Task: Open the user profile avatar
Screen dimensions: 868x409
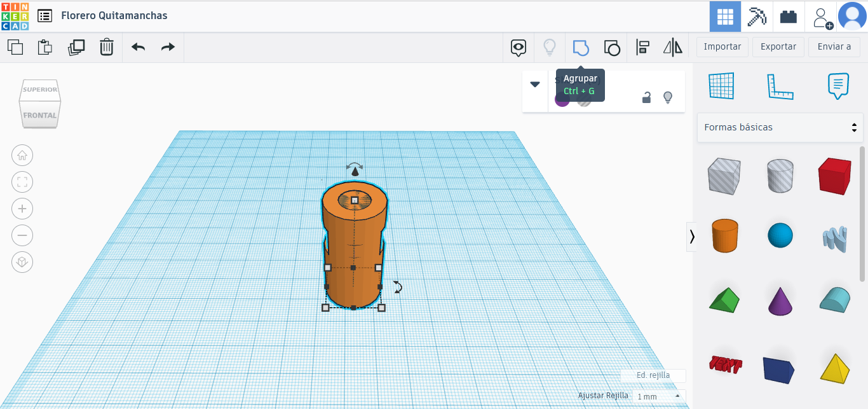Action: coord(852,17)
